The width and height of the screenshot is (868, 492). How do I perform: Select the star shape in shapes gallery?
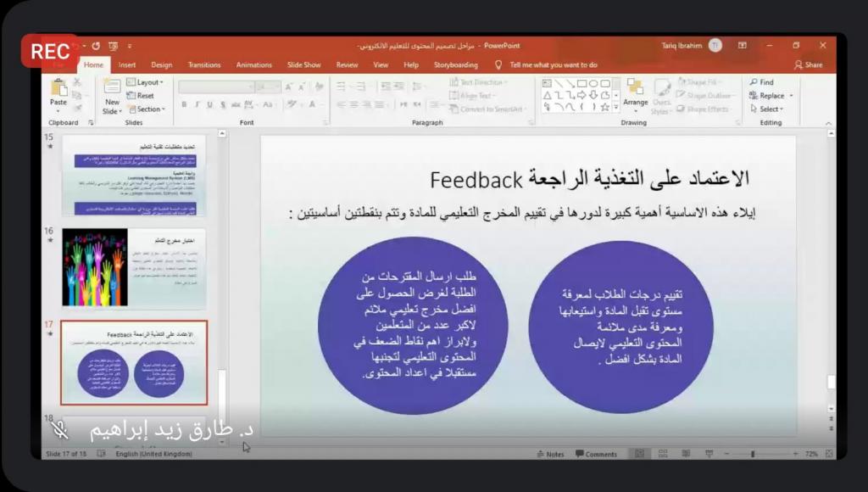604,107
